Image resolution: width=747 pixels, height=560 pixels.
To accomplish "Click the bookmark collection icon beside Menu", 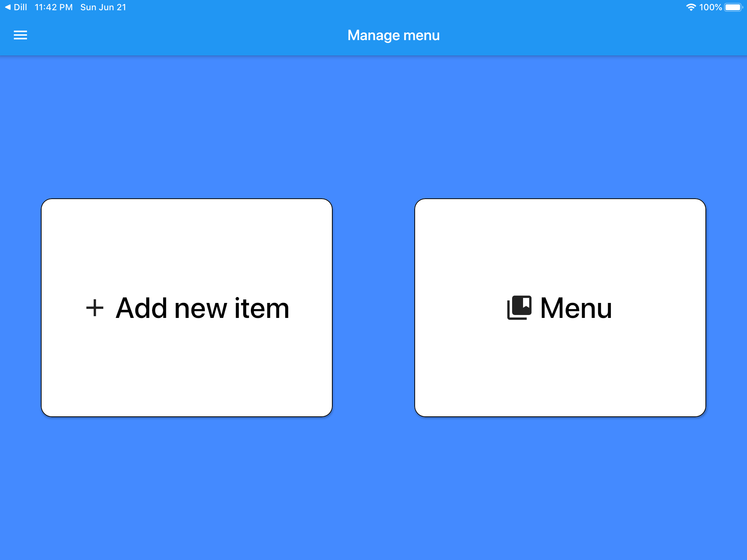I will 519,308.
